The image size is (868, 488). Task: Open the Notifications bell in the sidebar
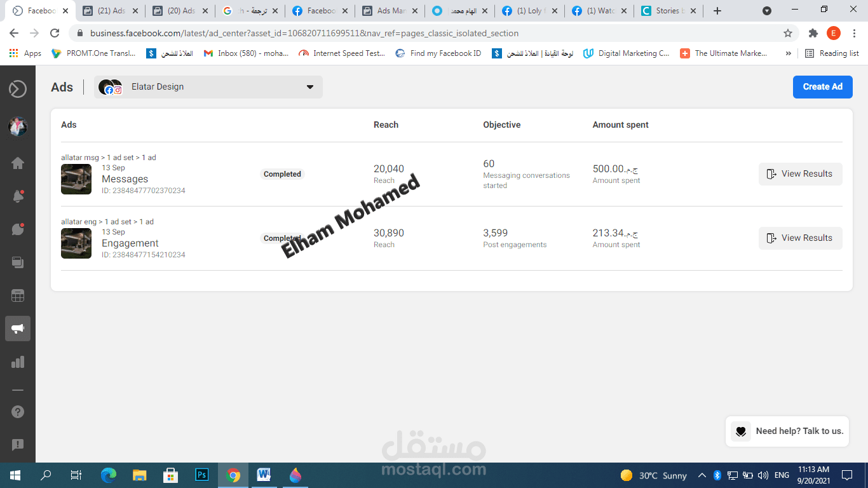tap(18, 196)
